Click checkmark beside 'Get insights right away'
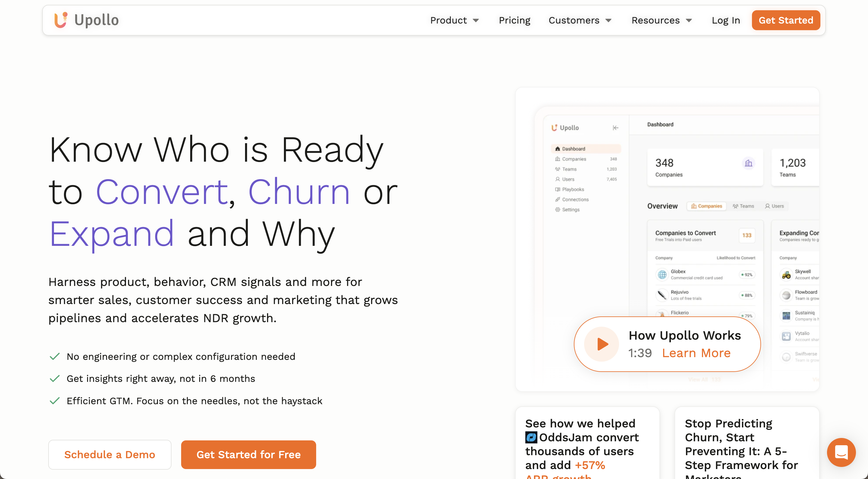The width and height of the screenshot is (868, 479). (x=55, y=379)
